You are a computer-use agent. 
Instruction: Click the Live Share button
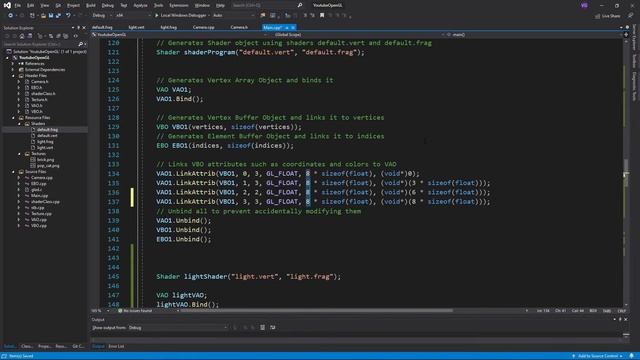(x=607, y=16)
